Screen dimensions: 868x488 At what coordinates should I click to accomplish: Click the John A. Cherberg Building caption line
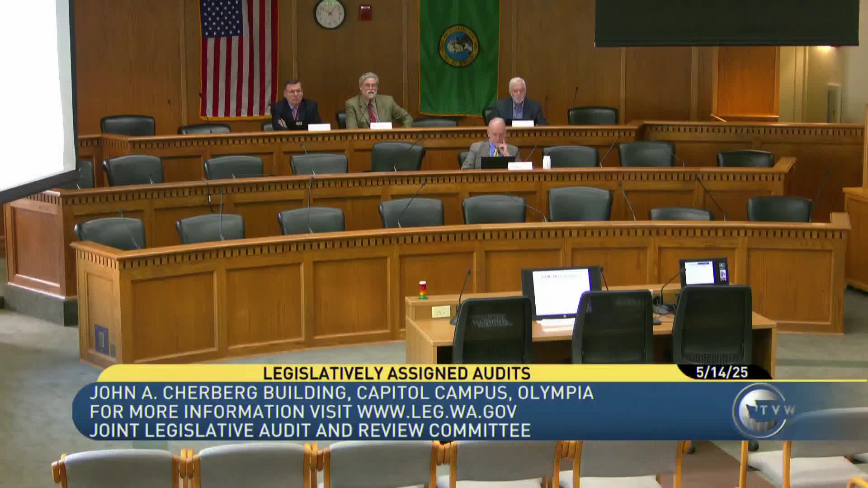click(341, 393)
